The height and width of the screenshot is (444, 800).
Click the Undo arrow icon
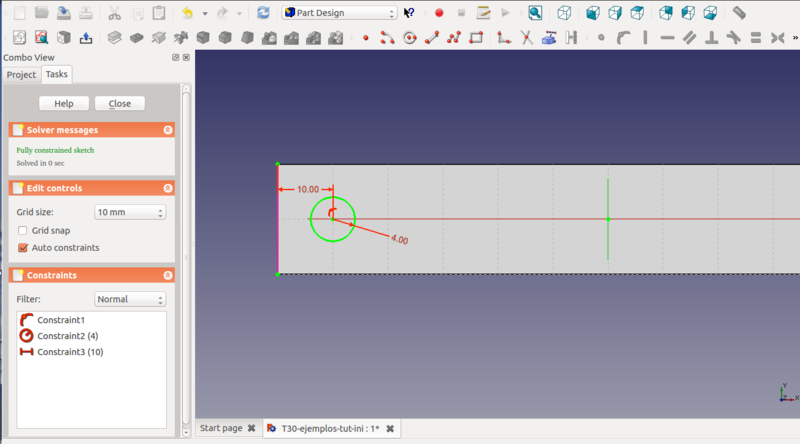(187, 13)
